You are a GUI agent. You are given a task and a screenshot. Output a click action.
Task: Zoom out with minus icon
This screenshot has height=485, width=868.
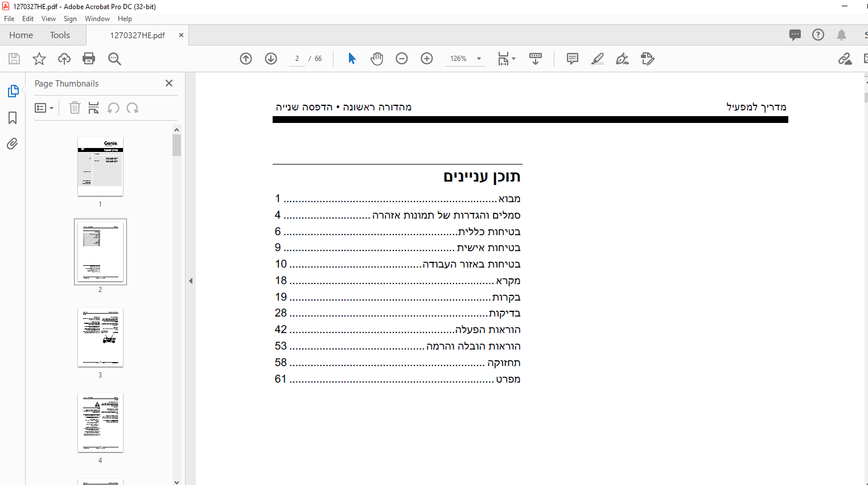click(x=402, y=59)
